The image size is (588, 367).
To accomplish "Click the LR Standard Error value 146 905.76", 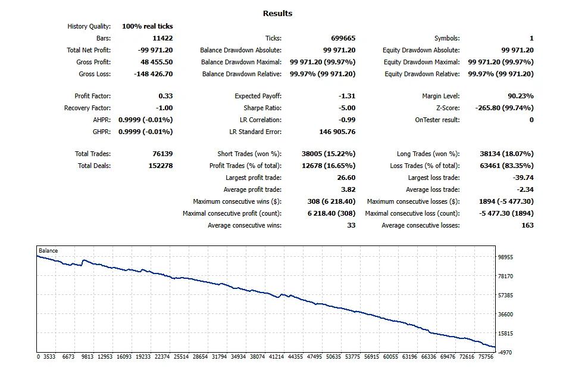I will [x=337, y=132].
